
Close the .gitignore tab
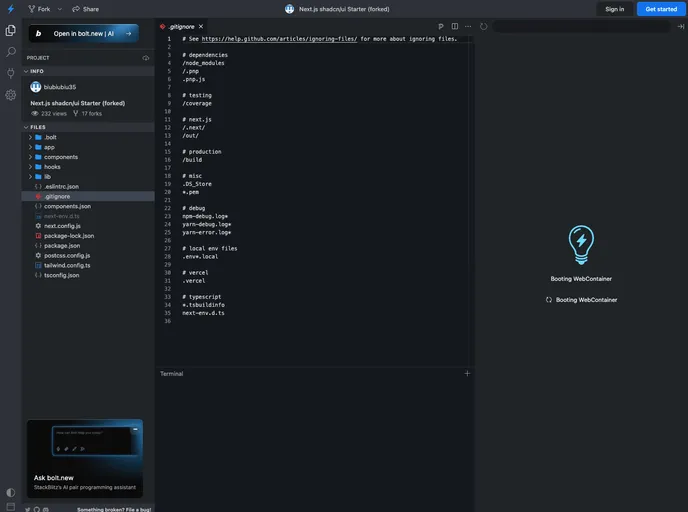[201, 26]
